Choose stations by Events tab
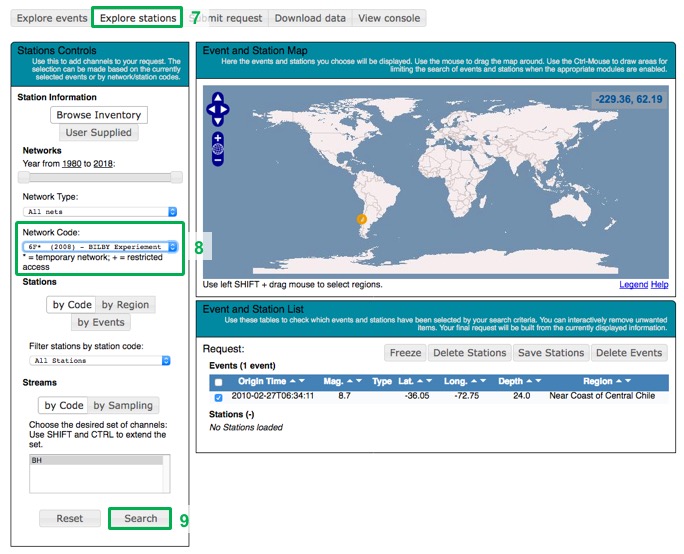Viewport: 684px width, 554px height. coord(101,322)
